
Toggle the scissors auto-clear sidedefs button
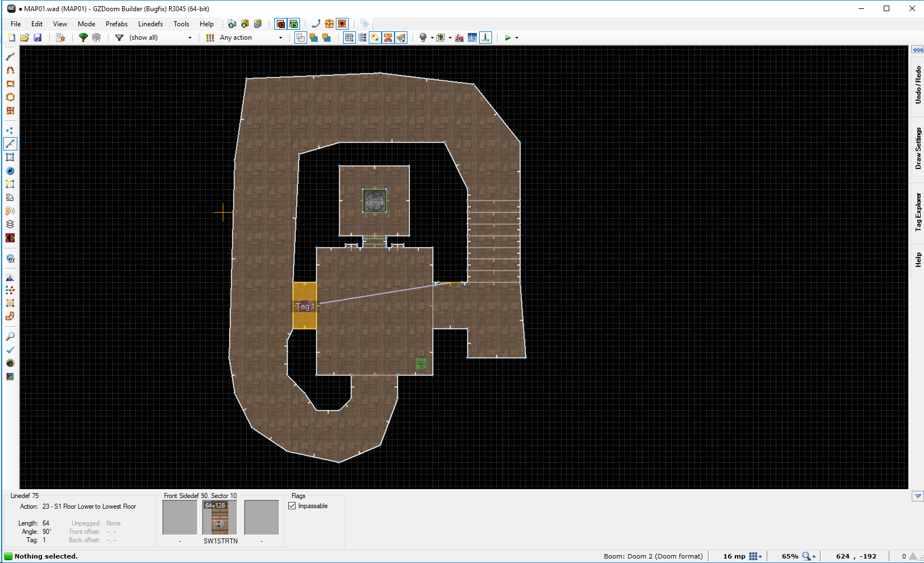pyautogui.click(x=388, y=37)
